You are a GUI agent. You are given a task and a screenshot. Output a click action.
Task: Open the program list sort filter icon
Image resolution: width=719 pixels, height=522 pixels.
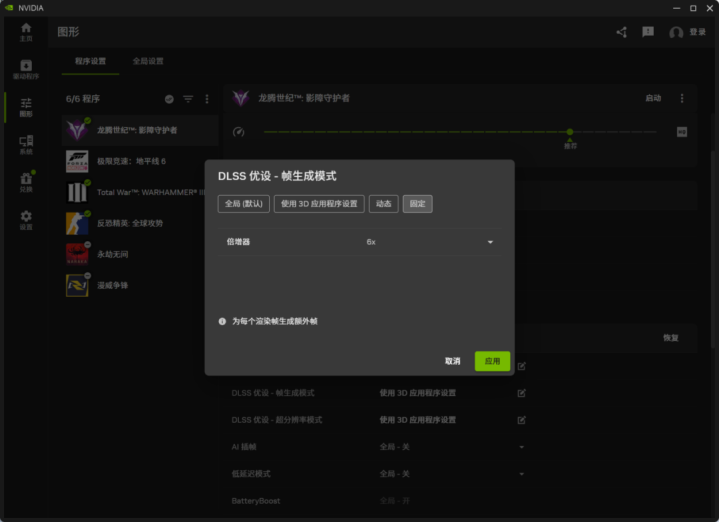pos(188,99)
